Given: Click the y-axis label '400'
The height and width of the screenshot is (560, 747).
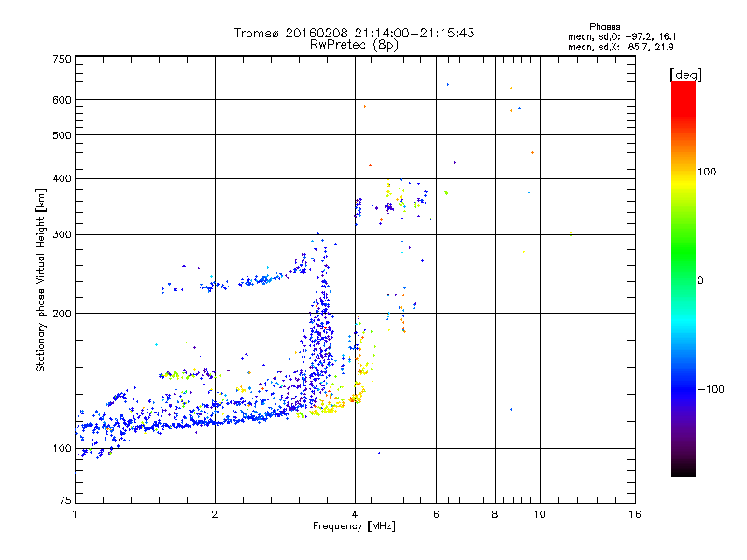Looking at the screenshot, I should click(62, 178).
